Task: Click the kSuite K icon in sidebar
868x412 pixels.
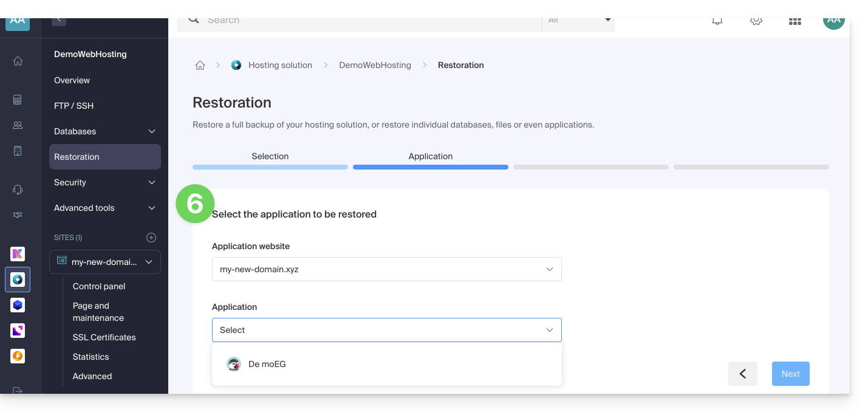Action: [x=18, y=254]
